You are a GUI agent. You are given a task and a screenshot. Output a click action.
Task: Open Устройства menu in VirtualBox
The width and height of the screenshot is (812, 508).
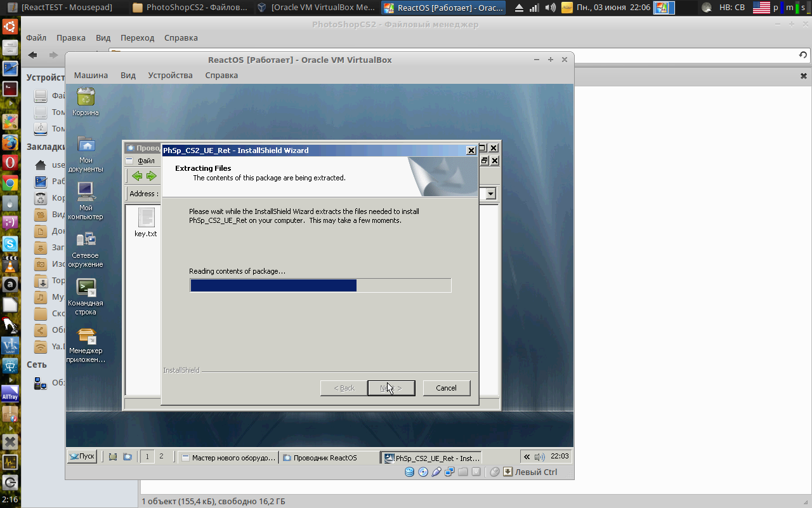coord(170,75)
